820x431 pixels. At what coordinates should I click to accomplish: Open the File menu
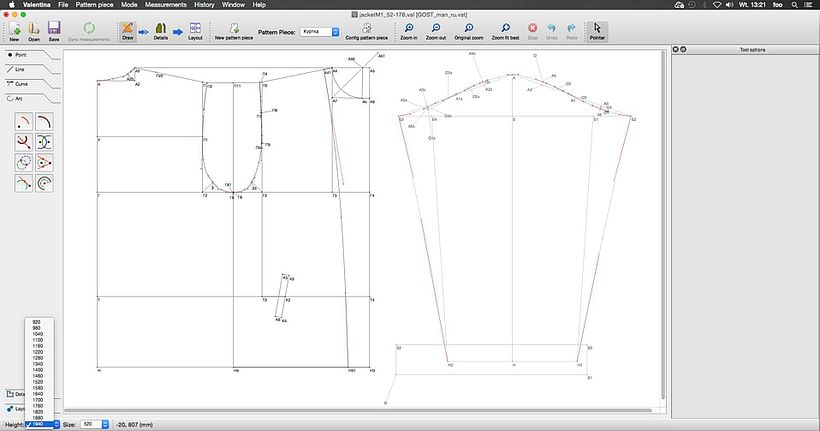click(x=63, y=5)
